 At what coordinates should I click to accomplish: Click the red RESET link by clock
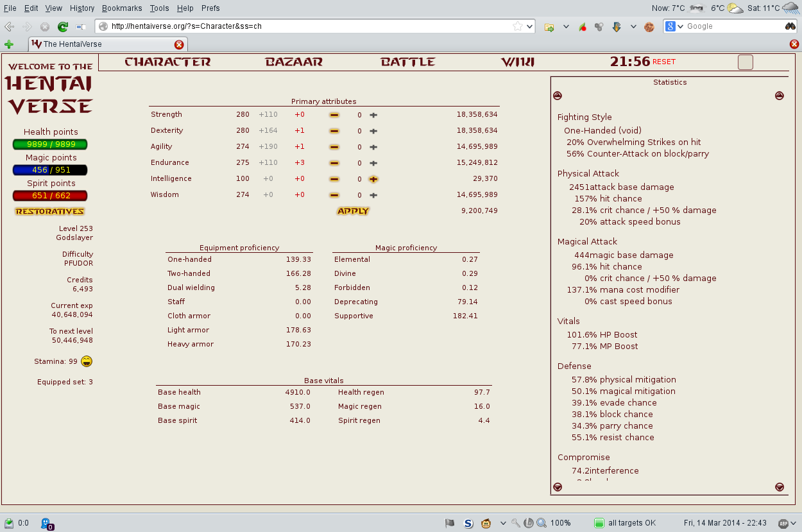pos(664,62)
